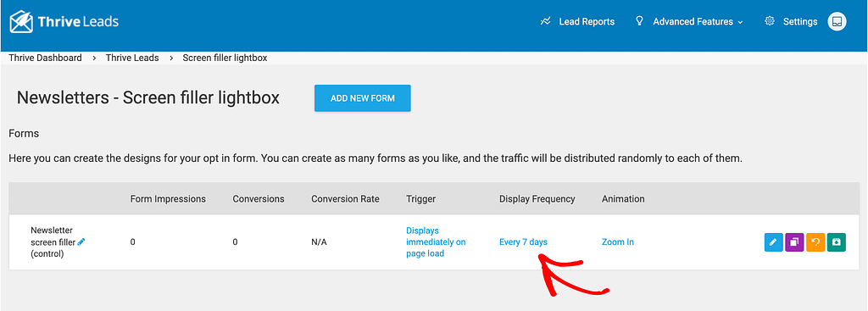The width and height of the screenshot is (868, 311).
Task: Click the Lead Reports chart icon
Action: coord(546,21)
